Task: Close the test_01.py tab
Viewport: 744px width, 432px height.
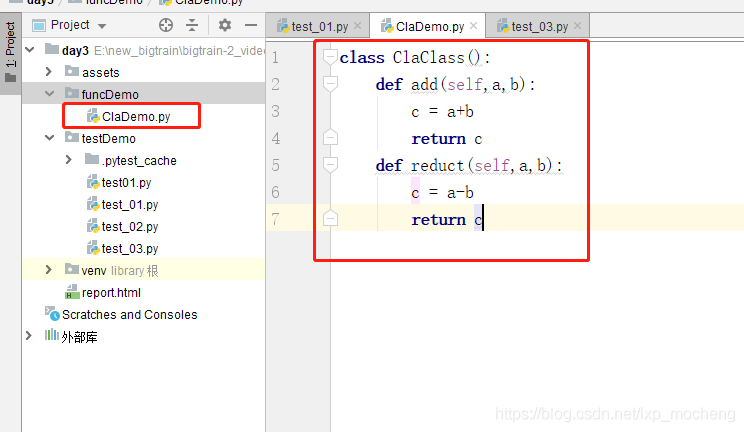Action: point(358,26)
